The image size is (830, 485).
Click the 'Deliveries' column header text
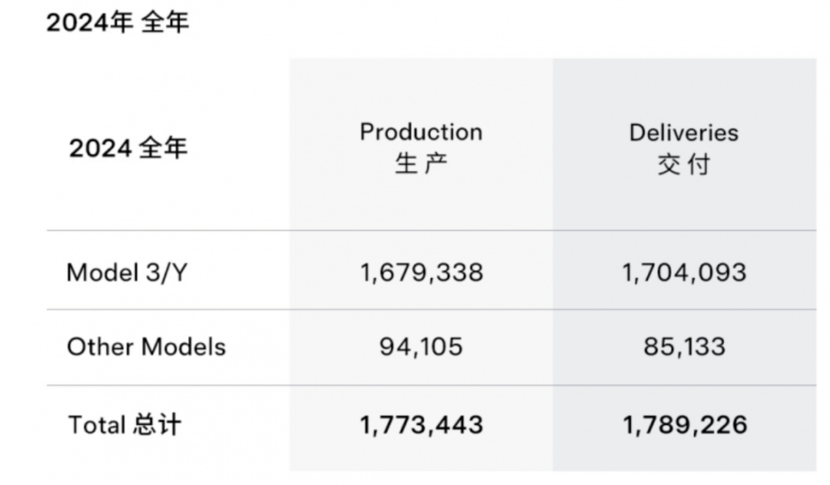point(684,133)
